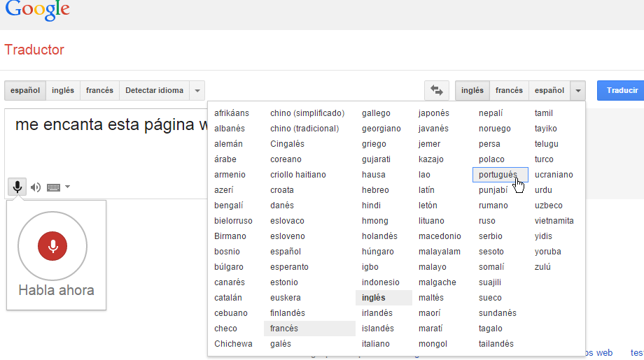Select árabe from the language list
Screen dimensions: 644x360
click(225, 159)
